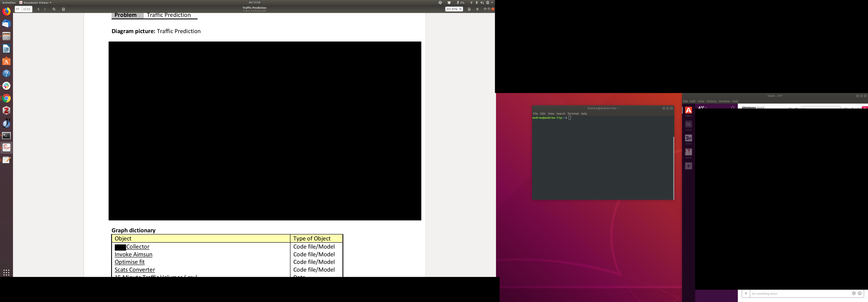The image size is (868, 302).
Task: Click the file options icon beside the zoom box
Action: pos(469,9)
